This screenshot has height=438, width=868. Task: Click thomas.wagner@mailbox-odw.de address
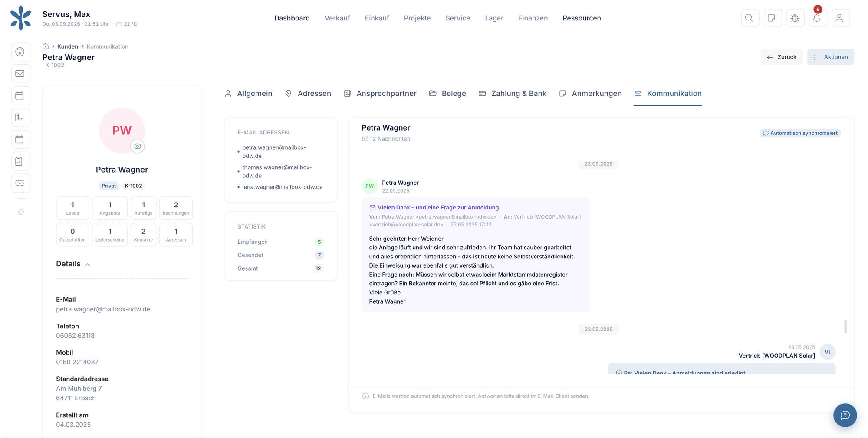(277, 172)
